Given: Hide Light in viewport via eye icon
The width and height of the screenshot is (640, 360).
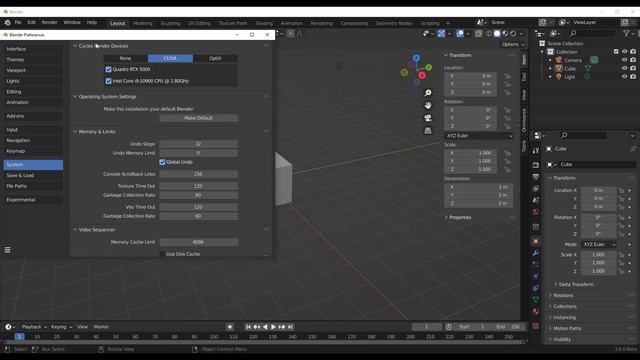Looking at the screenshot, I should click(x=624, y=76).
